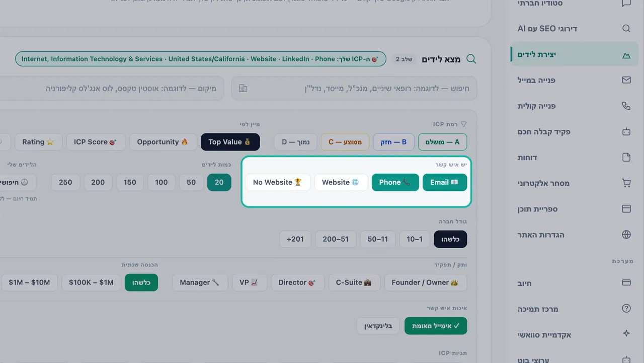Screen dimensions: 644x363
Task: Select ICP level A — מושלם
Action: pyautogui.click(x=442, y=142)
